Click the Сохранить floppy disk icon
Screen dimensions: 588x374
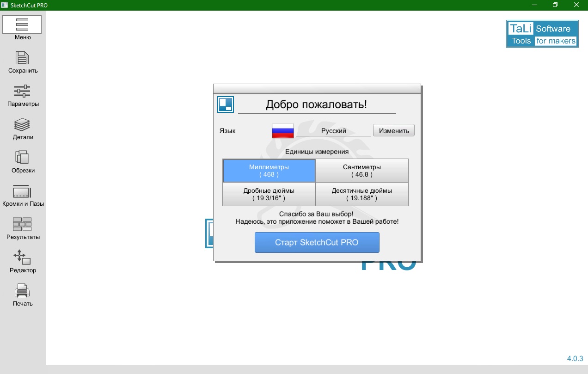pos(23,58)
